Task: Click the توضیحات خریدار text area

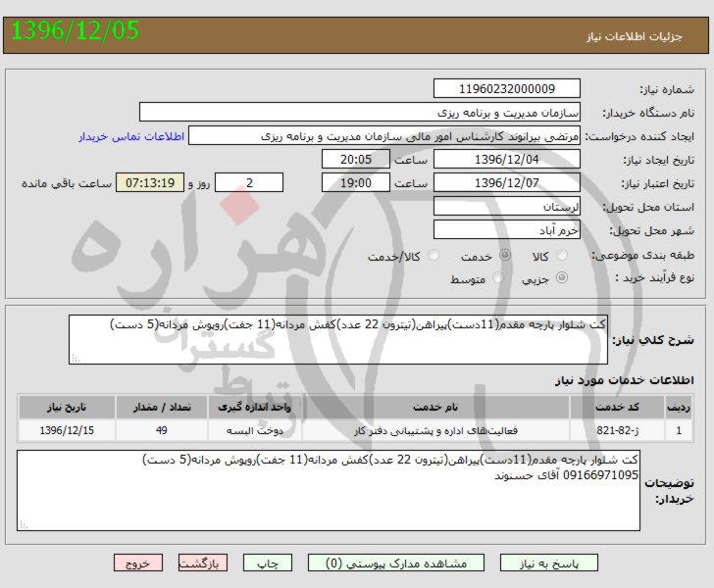Action: 329,491
